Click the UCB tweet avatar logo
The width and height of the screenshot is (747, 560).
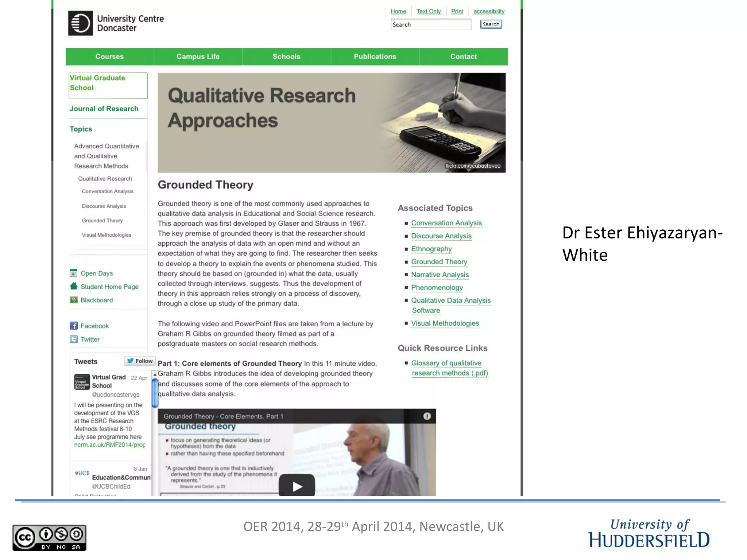[82, 473]
